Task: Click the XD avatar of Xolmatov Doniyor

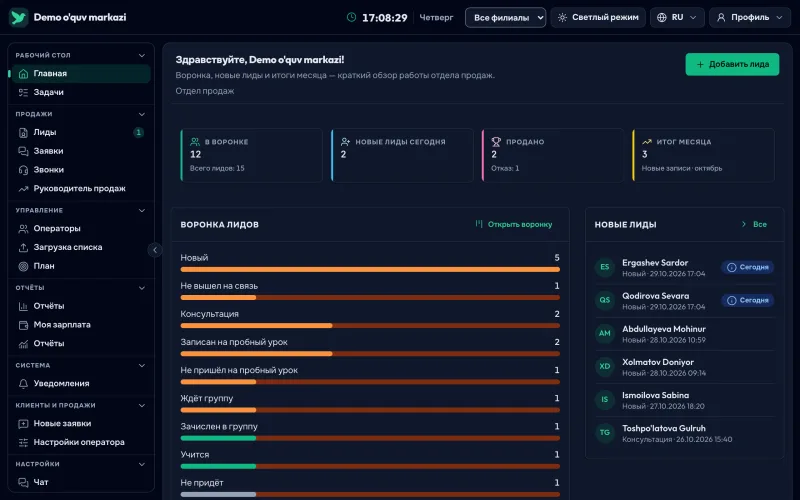Action: click(605, 366)
